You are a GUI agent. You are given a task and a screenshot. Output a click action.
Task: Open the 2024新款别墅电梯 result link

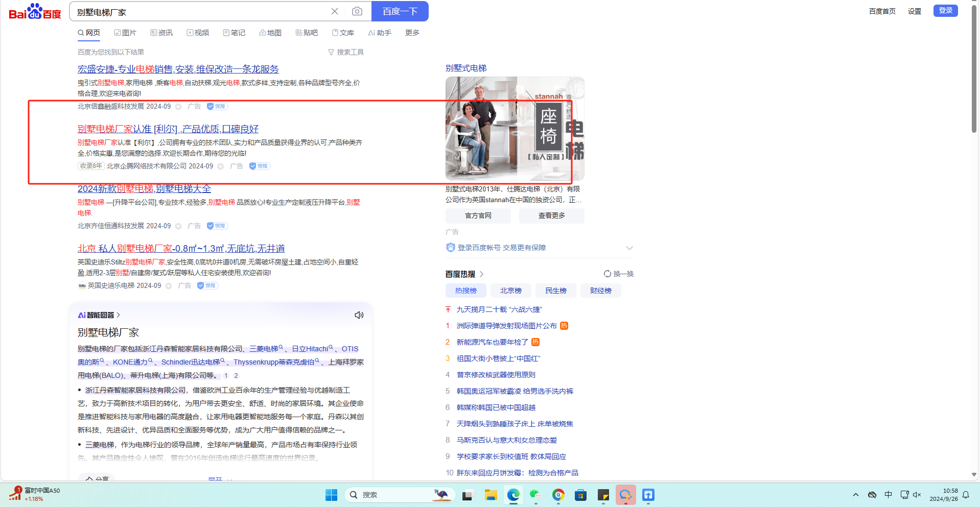145,189
